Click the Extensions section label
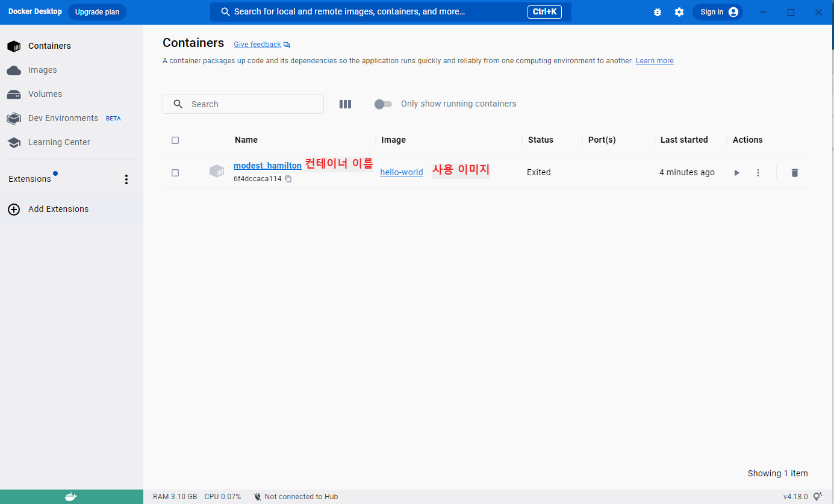This screenshot has width=834, height=504. click(30, 179)
